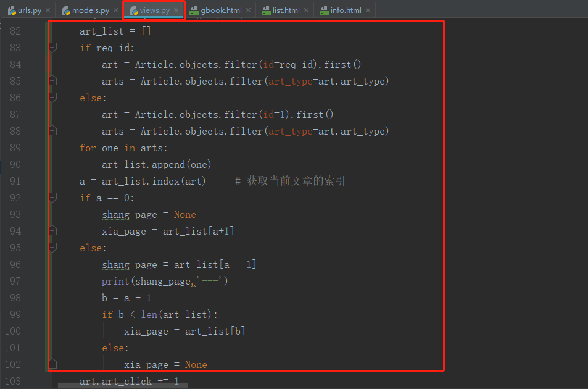
Task: Click 'art_type' keyword argument on line 85
Action: pyautogui.click(x=291, y=82)
